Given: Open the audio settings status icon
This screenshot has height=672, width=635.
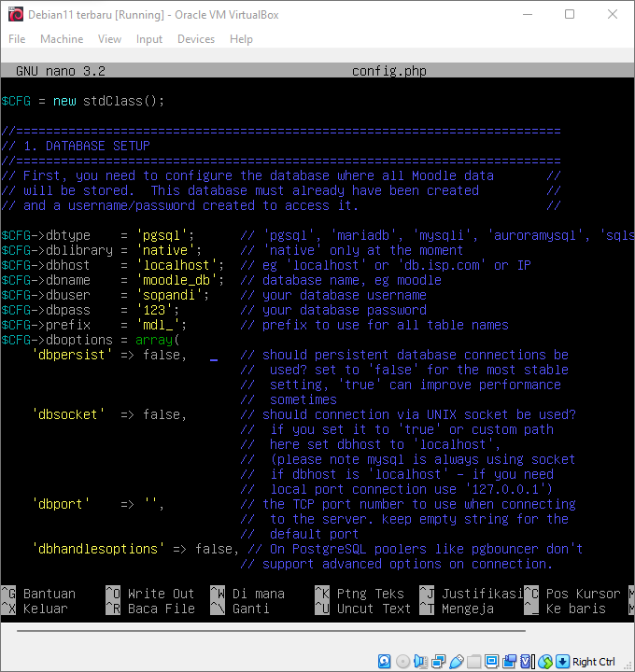Looking at the screenshot, I should (420, 662).
